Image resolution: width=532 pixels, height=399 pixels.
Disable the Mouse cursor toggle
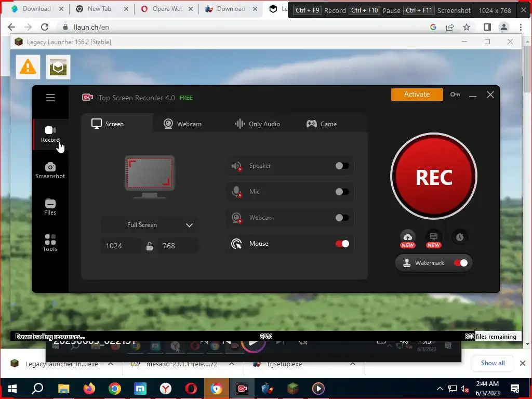pyautogui.click(x=342, y=244)
